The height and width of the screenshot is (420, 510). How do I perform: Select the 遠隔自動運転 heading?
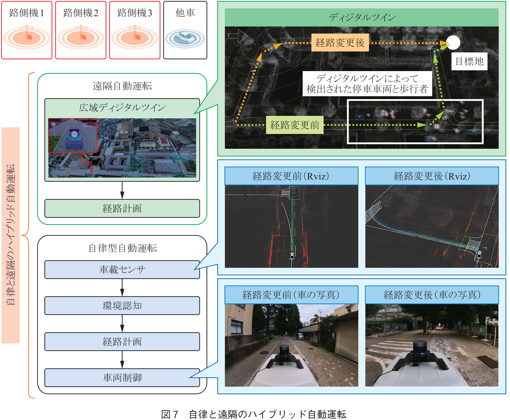pos(122,86)
